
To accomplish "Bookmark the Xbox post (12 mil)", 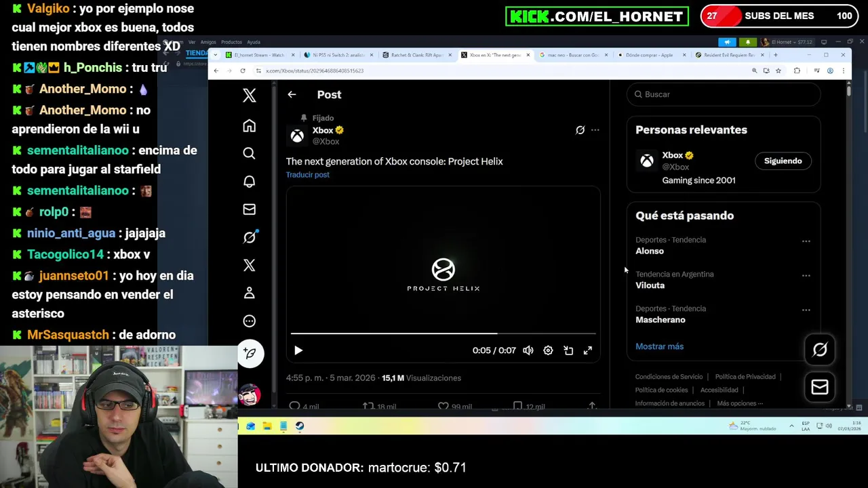I will (x=529, y=406).
